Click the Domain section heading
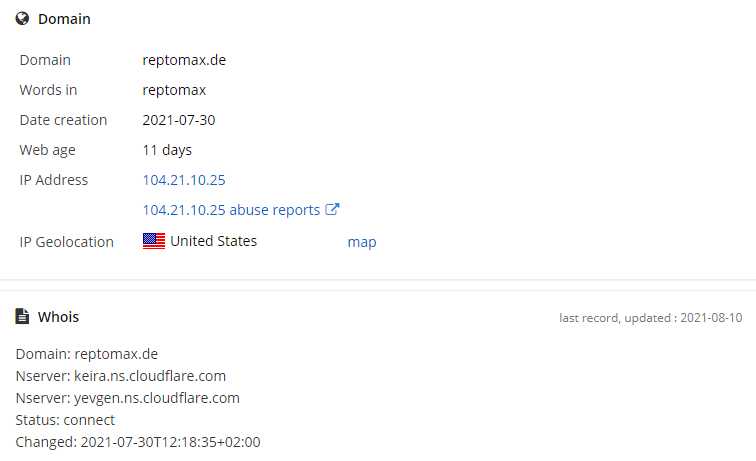The height and width of the screenshot is (461, 756). coord(64,19)
